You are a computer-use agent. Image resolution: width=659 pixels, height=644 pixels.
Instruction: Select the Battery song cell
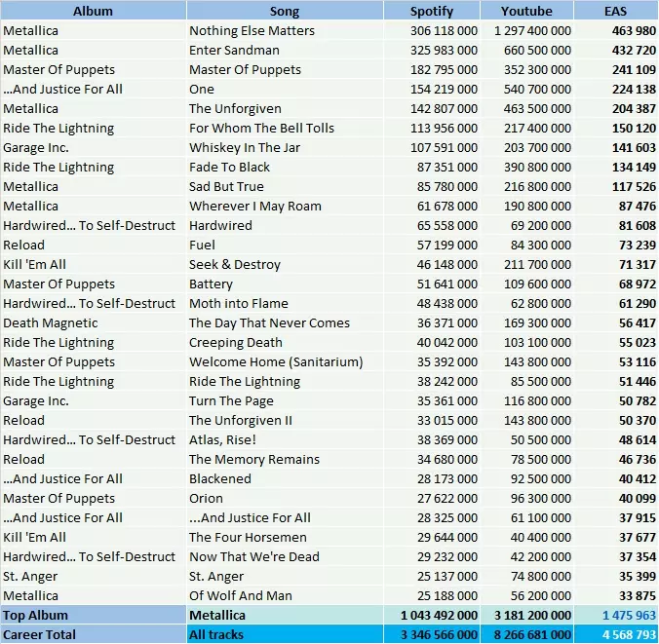(x=285, y=284)
